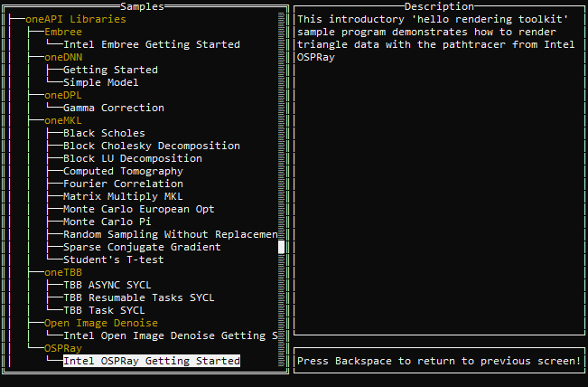Image resolution: width=588 pixels, height=387 pixels.
Task: Click the Press Backspace hint text
Action: click(439, 361)
